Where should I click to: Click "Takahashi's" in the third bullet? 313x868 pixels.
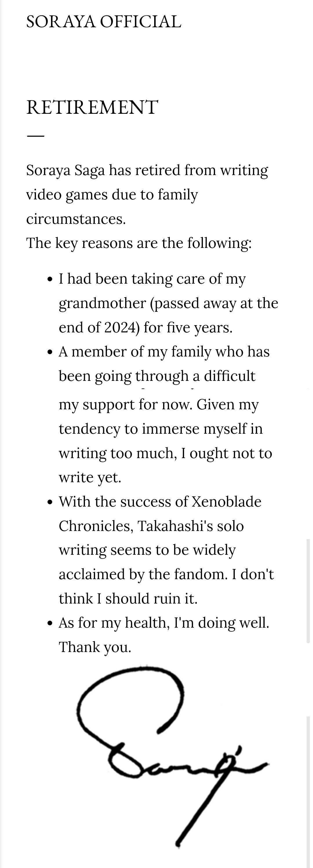tap(175, 526)
